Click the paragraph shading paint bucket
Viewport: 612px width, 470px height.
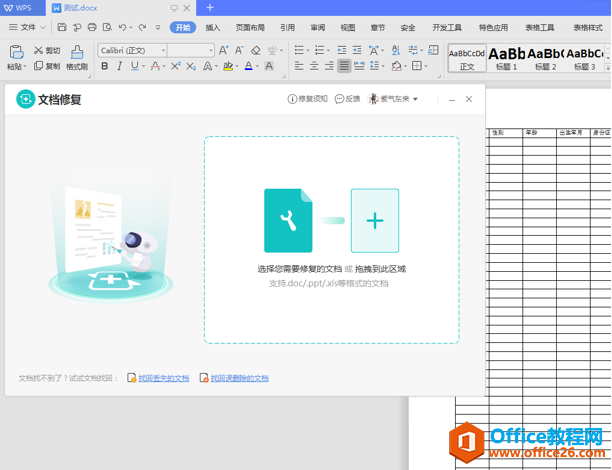point(397,66)
